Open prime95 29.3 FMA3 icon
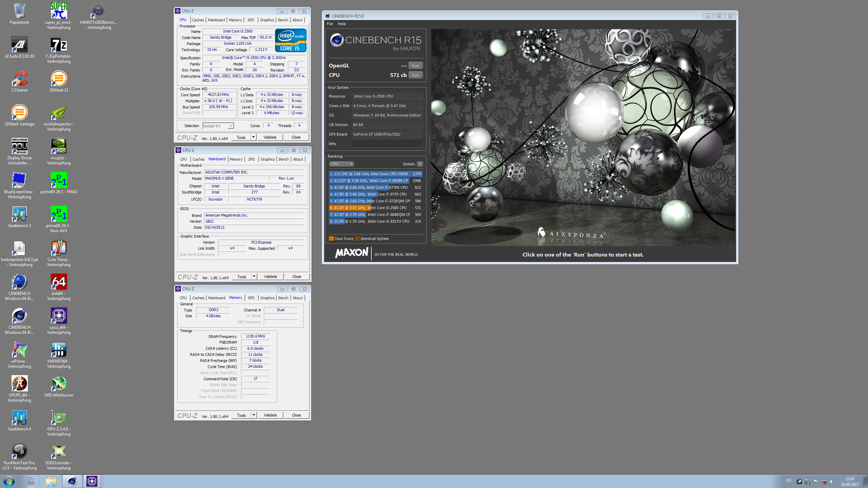Image resolution: width=868 pixels, height=488 pixels. click(x=59, y=183)
